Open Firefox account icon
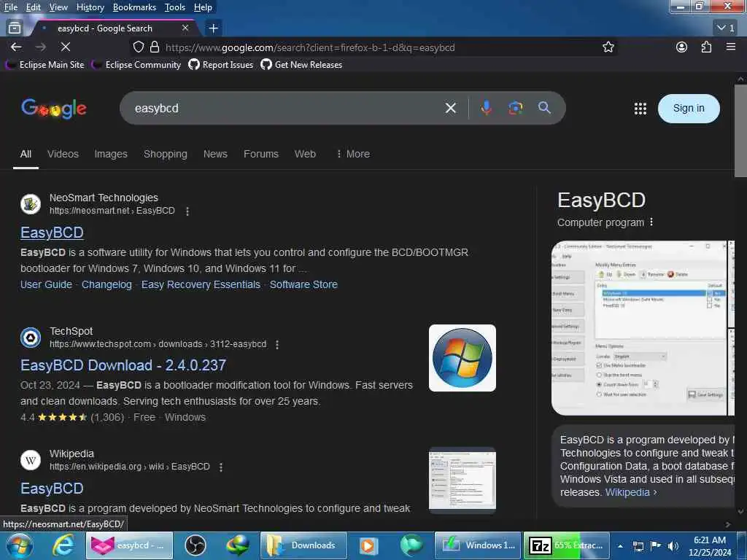 point(682,47)
